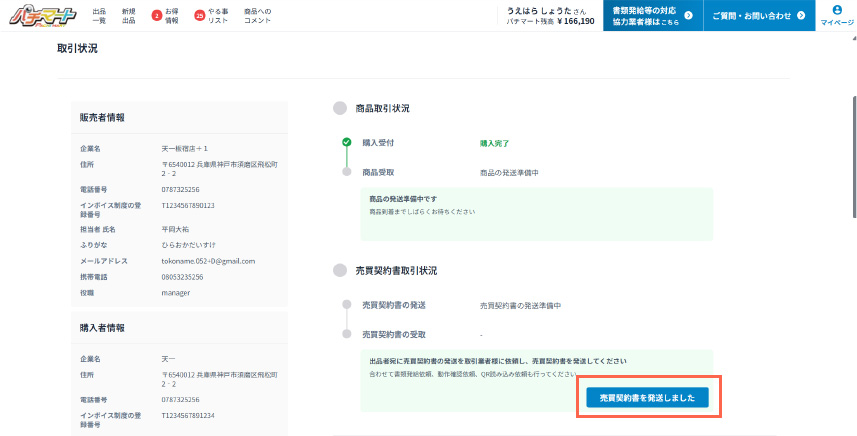Click the grey step dot for 売買契約書の発送
The image size is (857, 436).
346,305
